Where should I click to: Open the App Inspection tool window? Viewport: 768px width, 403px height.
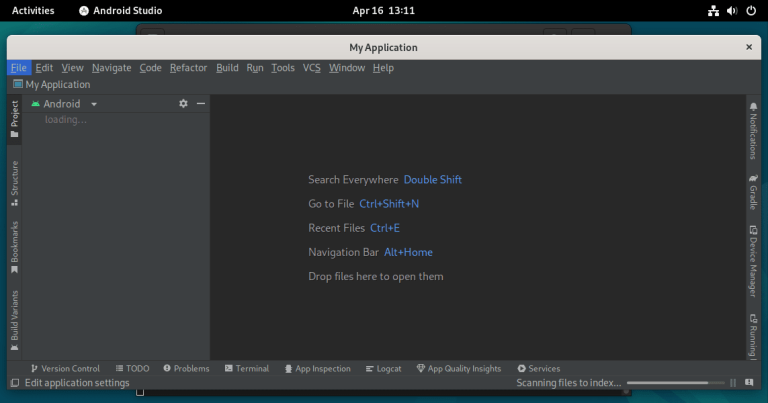tap(318, 368)
